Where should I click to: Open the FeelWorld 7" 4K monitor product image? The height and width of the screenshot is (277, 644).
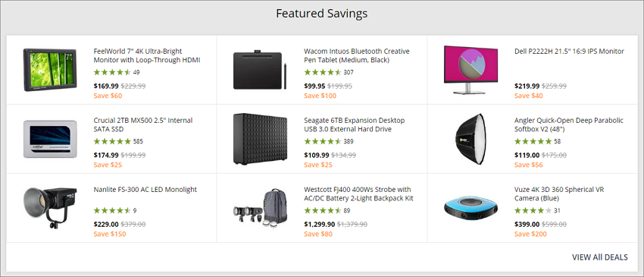point(50,70)
